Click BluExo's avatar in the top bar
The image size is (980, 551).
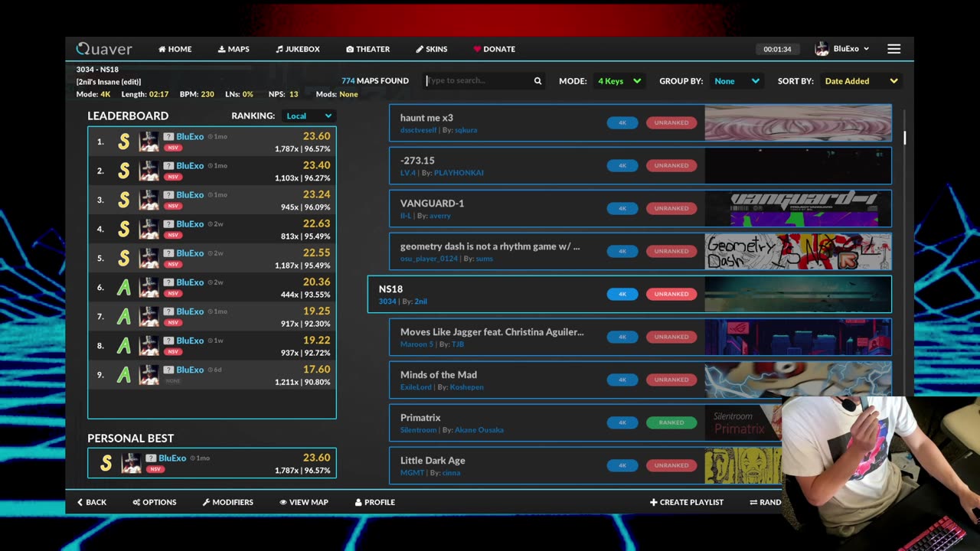coord(822,49)
